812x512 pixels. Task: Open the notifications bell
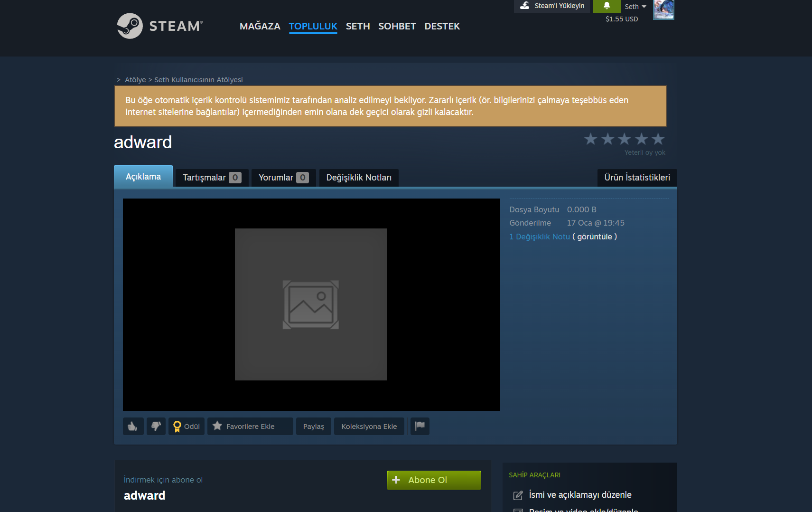click(x=607, y=6)
